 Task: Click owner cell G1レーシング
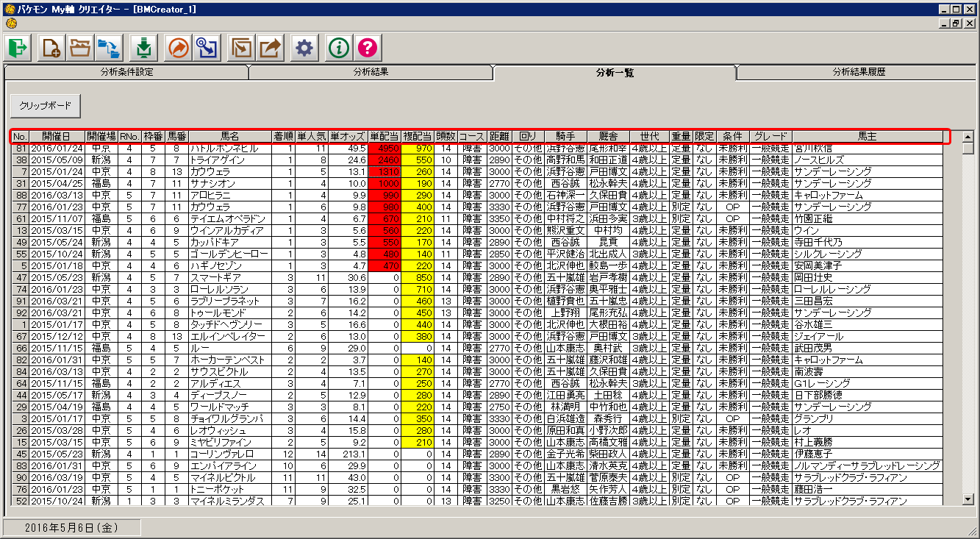pos(867,383)
